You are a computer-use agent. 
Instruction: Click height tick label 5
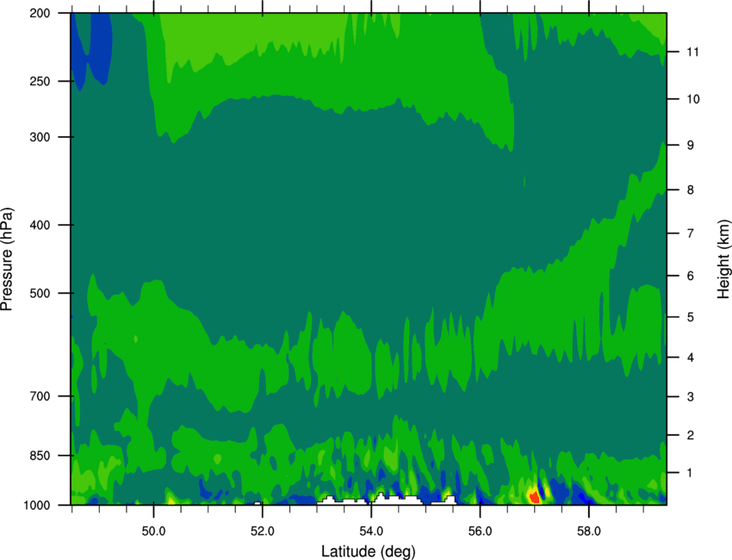(691, 317)
